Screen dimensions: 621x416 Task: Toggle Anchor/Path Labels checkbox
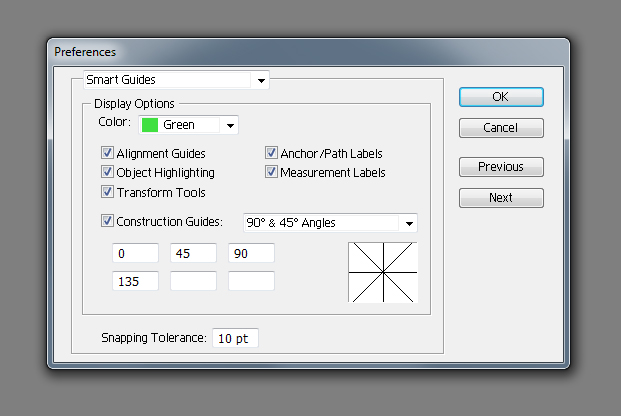pyautogui.click(x=271, y=154)
